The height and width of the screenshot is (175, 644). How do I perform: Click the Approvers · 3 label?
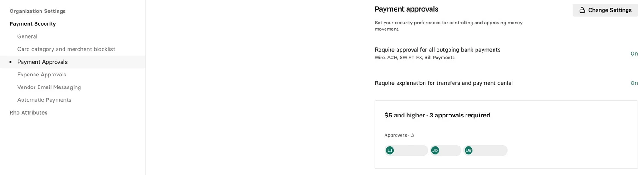coord(399,135)
